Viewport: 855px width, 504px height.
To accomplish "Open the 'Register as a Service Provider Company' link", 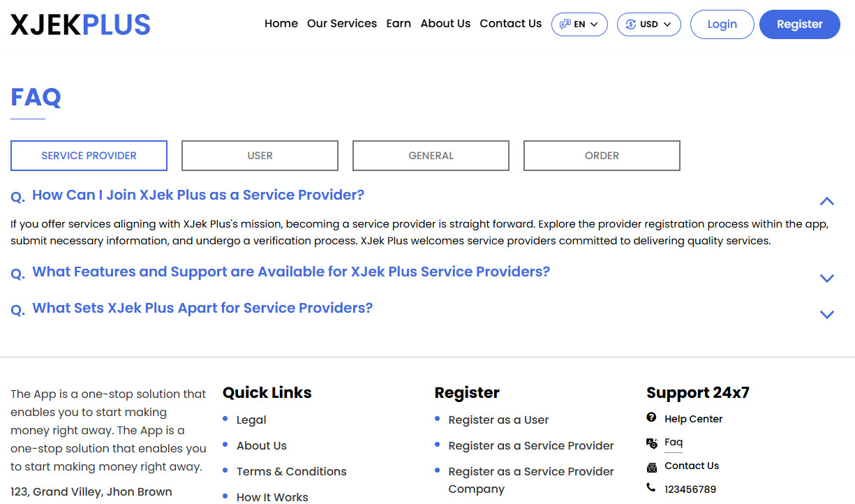I will (531, 480).
